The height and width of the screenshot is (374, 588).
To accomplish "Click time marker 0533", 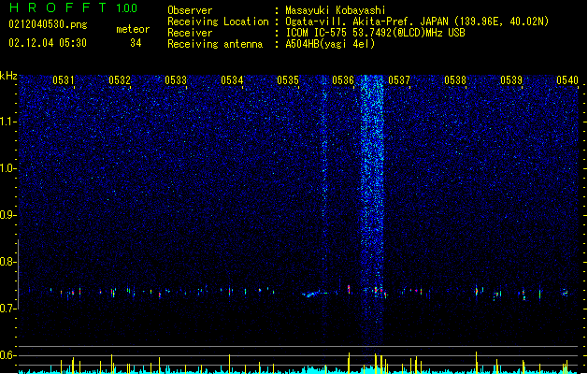I will (176, 80).
